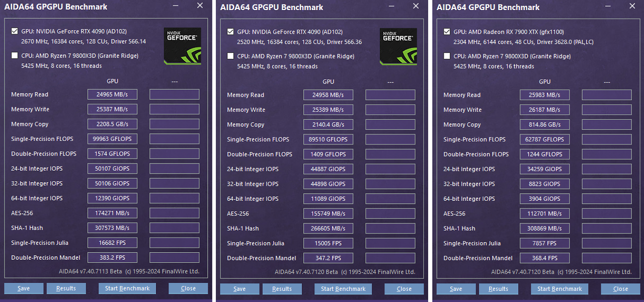
Task: Start Benchmark in the Driver 566.36 window
Action: click(x=343, y=289)
